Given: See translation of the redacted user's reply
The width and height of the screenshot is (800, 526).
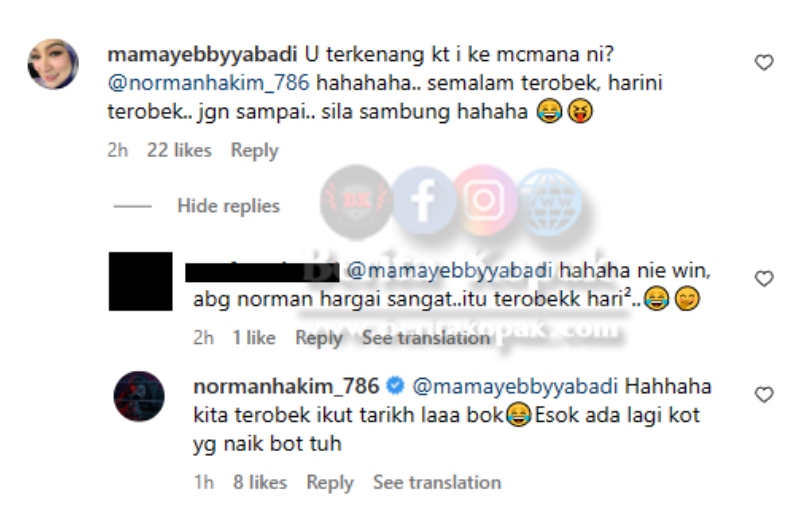Looking at the screenshot, I should 426,337.
